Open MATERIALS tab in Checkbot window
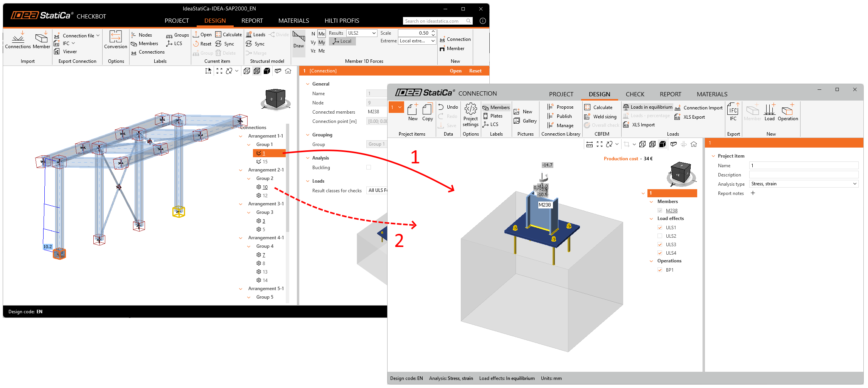This screenshot has height=388, width=868. coord(294,21)
